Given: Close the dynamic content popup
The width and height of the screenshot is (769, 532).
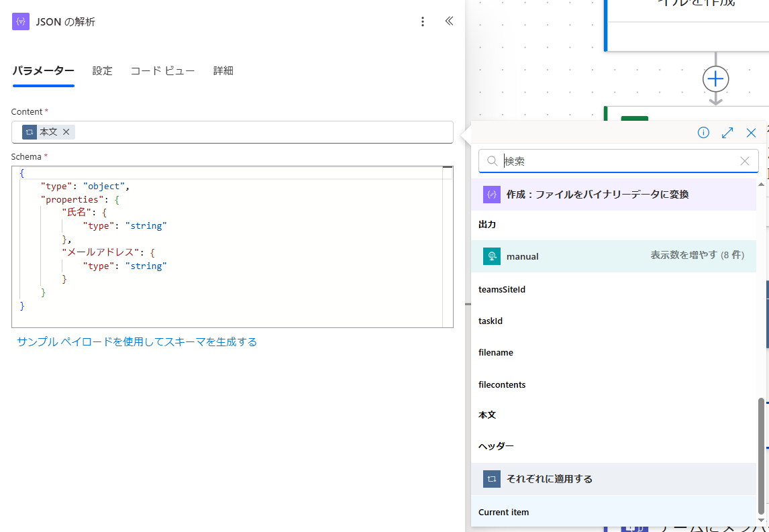Looking at the screenshot, I should (751, 132).
